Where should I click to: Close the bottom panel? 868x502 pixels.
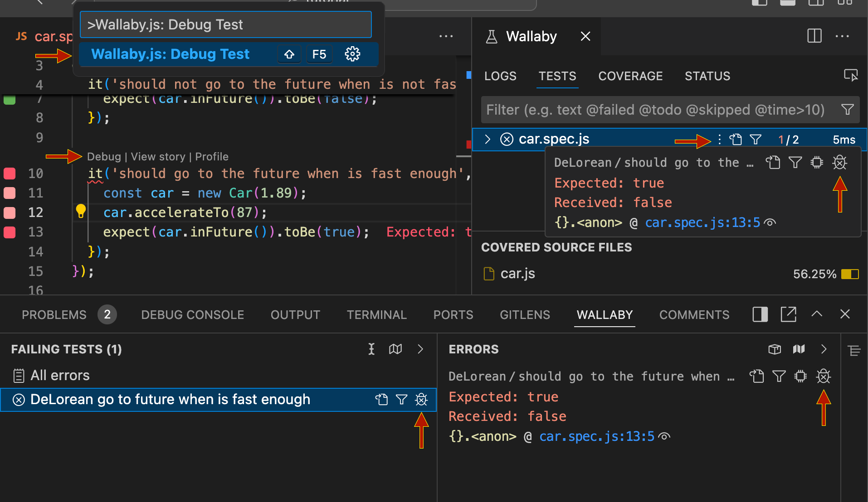(x=845, y=314)
